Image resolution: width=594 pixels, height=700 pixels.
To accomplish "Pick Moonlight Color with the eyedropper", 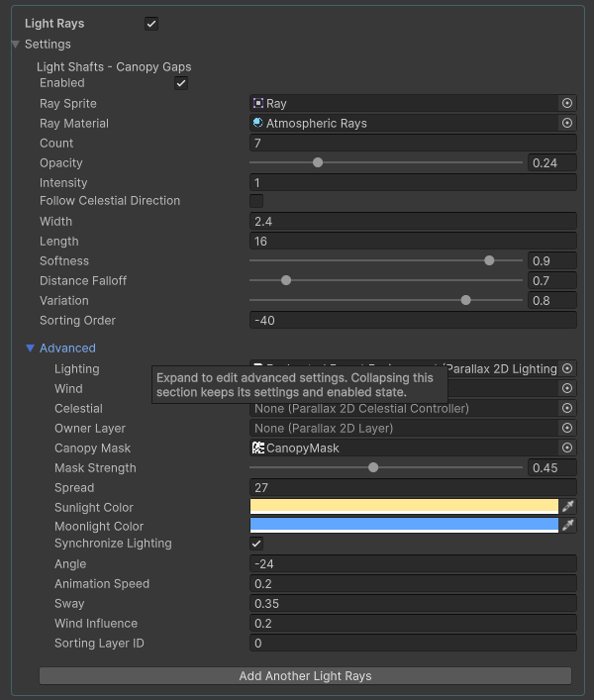I will [x=567, y=525].
